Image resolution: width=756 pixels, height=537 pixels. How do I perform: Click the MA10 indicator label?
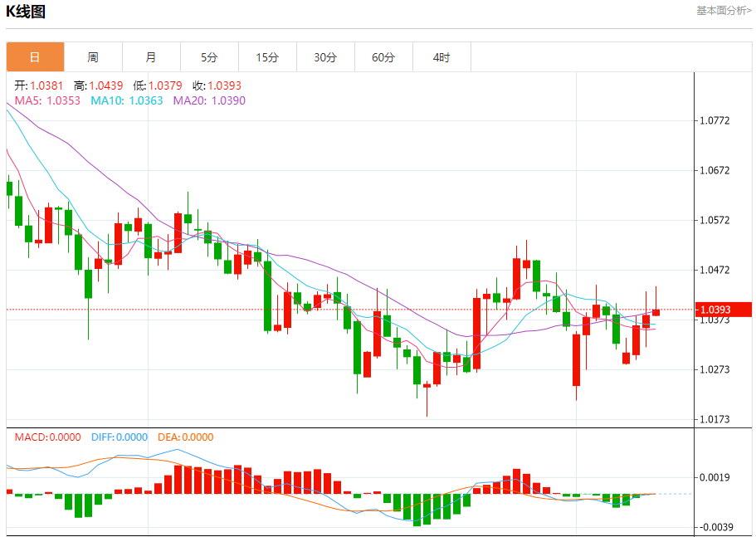(x=126, y=100)
